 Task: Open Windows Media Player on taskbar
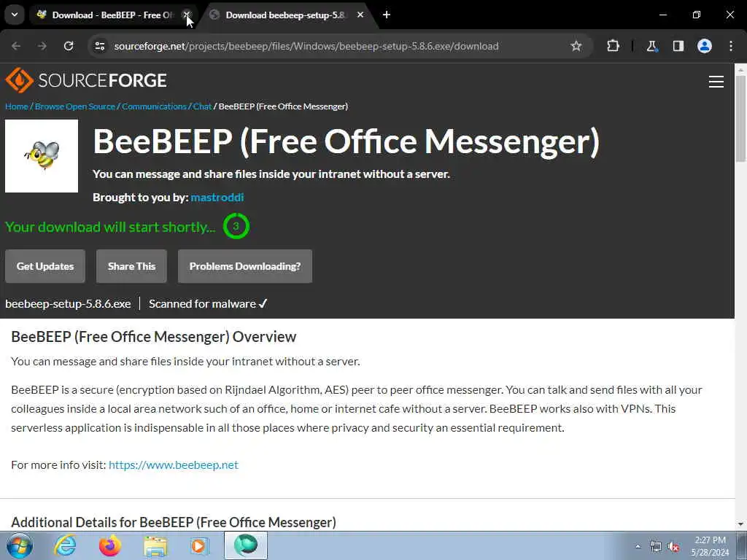pyautogui.click(x=199, y=546)
